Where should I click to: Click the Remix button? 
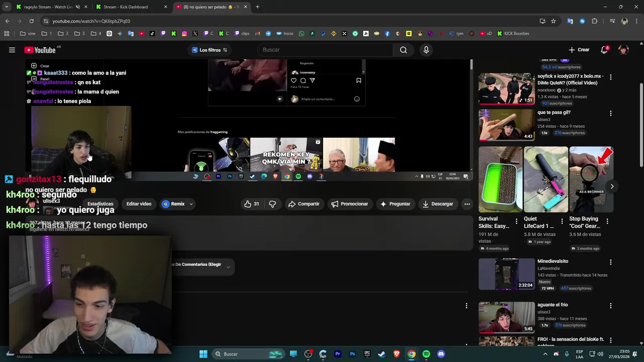174,204
